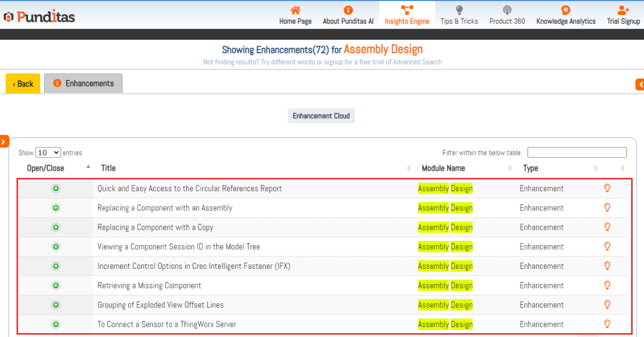Click inside the filter table input field
This screenshot has height=337, width=644.
point(577,152)
